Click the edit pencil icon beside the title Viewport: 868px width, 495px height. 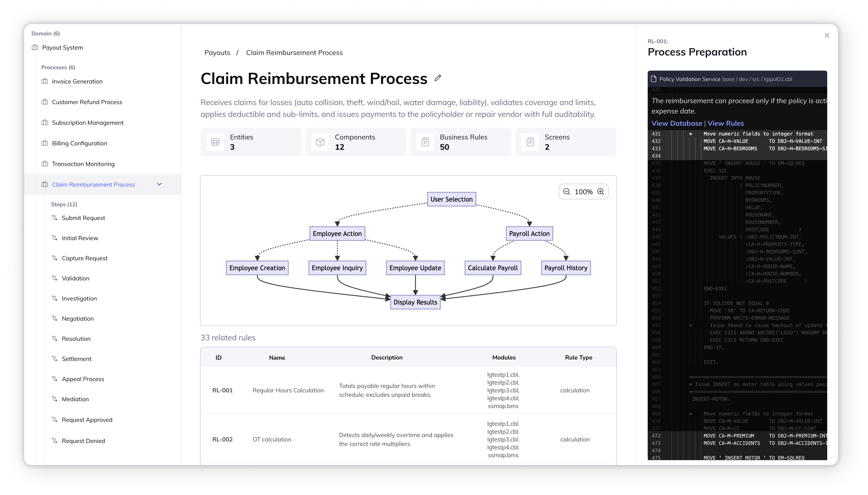pyautogui.click(x=438, y=78)
